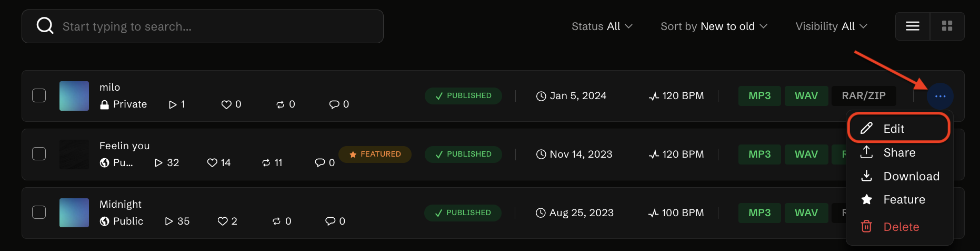
Task: Click the search magnifier icon
Action: (x=45, y=26)
